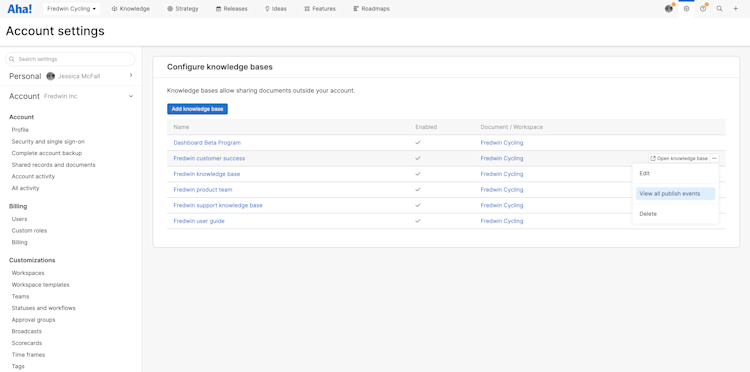
Task: Open Complete account backup
Action: click(47, 153)
